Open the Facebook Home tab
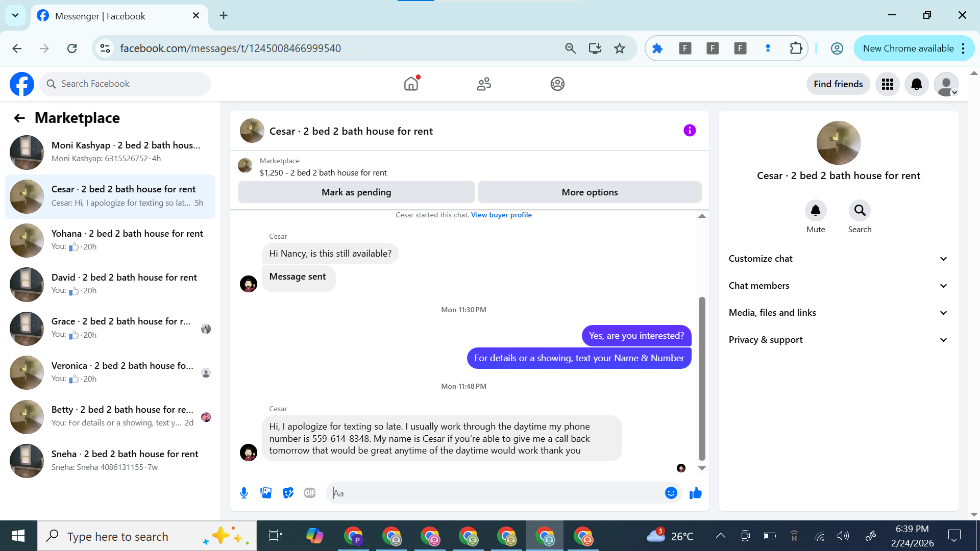The image size is (980, 551). (411, 84)
